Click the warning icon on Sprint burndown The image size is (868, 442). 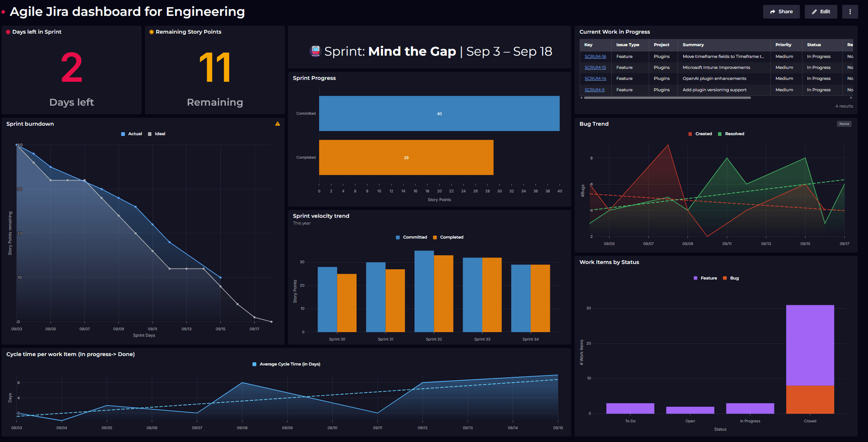[278, 124]
